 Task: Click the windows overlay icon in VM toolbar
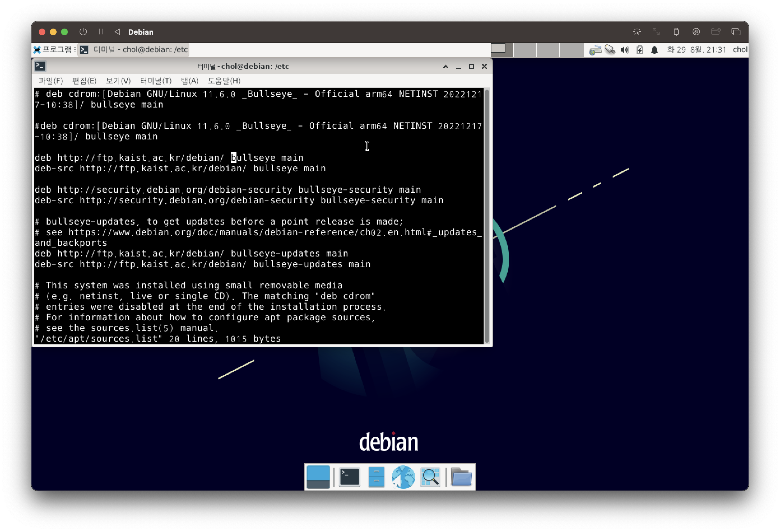click(736, 32)
